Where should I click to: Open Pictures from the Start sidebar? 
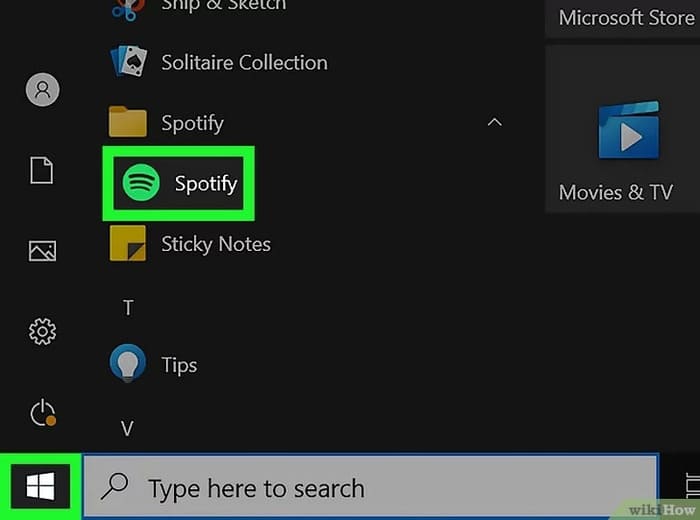tap(42, 251)
